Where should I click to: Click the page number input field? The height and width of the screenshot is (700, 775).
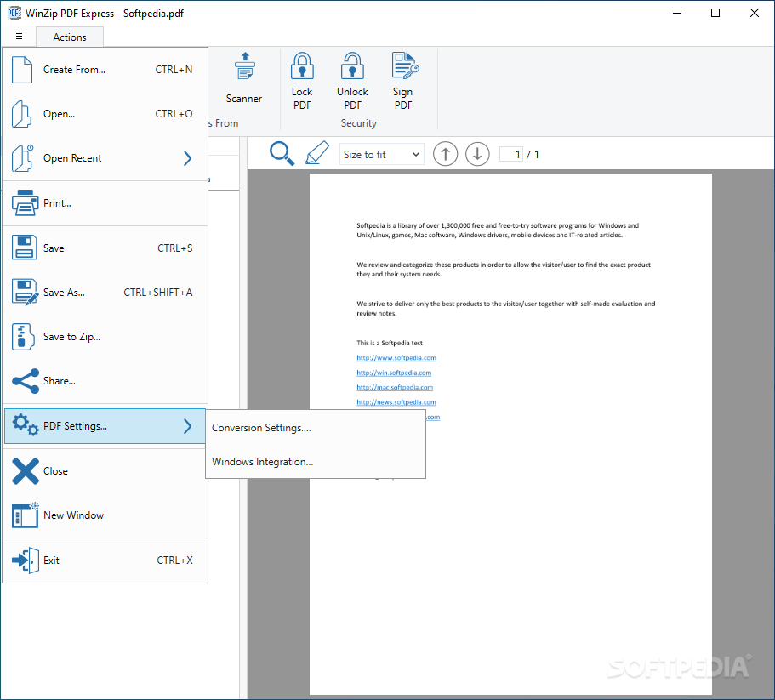511,153
